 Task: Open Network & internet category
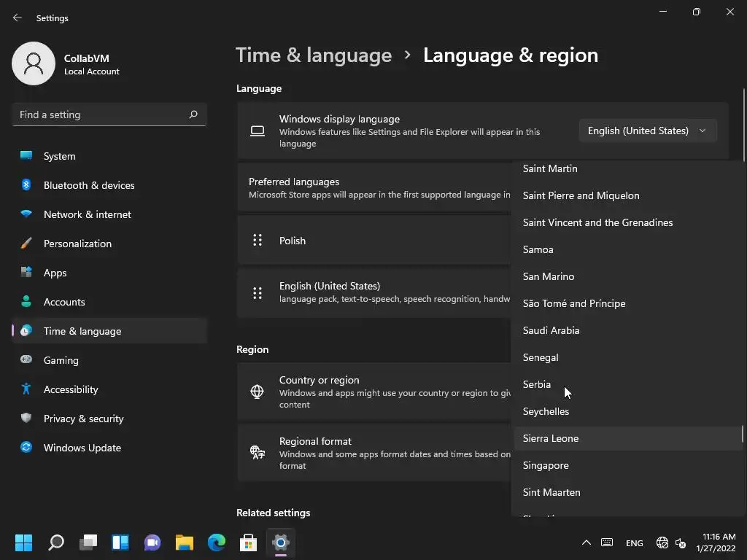coord(109,214)
